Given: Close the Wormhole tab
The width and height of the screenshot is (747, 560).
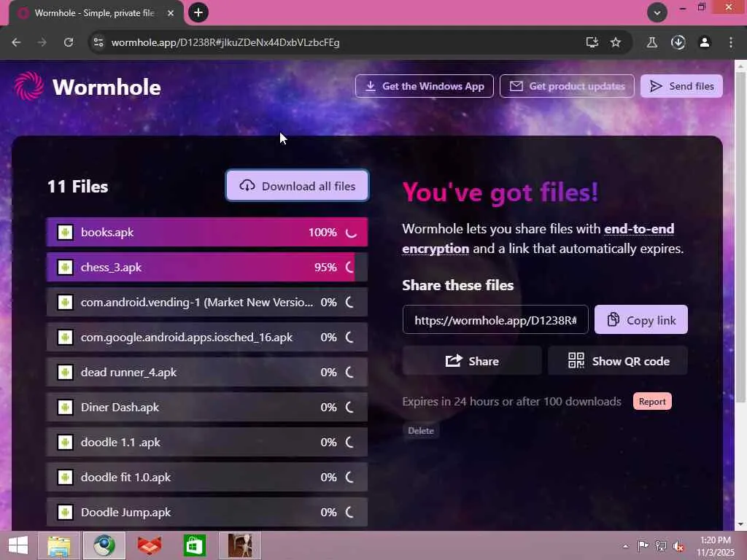Looking at the screenshot, I should coord(171,13).
